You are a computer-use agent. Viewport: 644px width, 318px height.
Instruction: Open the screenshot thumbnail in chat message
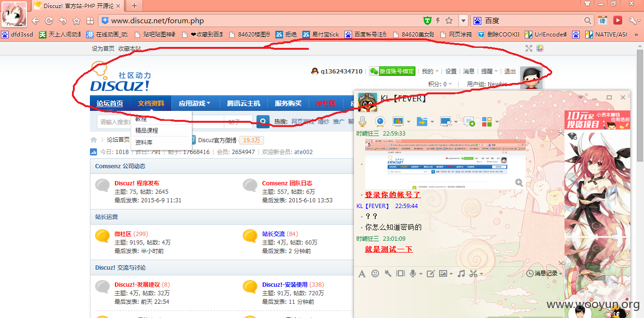[445, 164]
